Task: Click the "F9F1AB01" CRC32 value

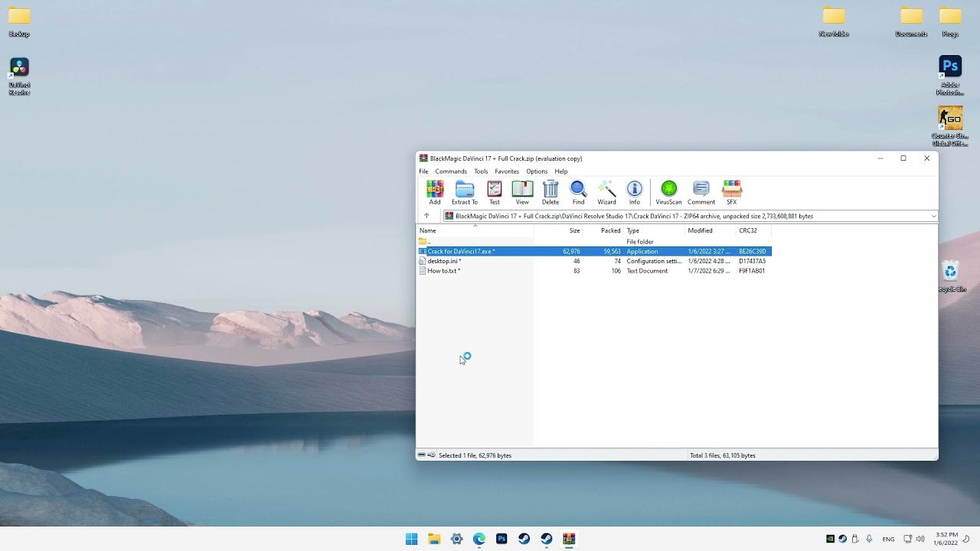Action: pos(752,271)
